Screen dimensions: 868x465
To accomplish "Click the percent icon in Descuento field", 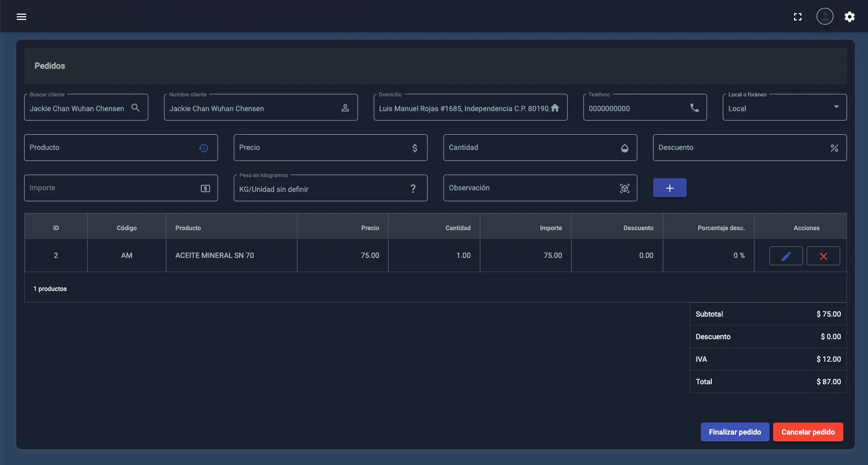I will [x=834, y=148].
